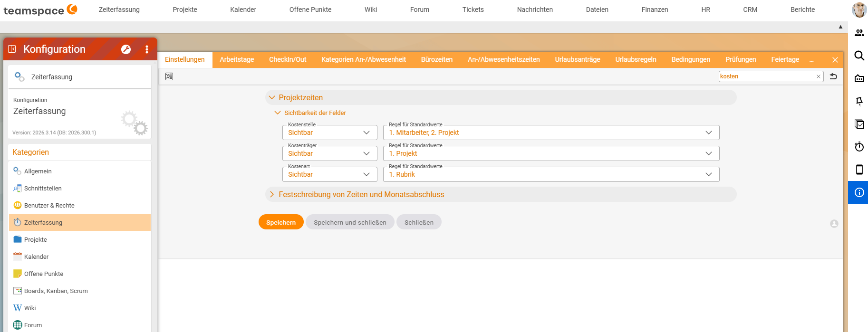
Task: Close the configuration tab panel
Action: [835, 60]
